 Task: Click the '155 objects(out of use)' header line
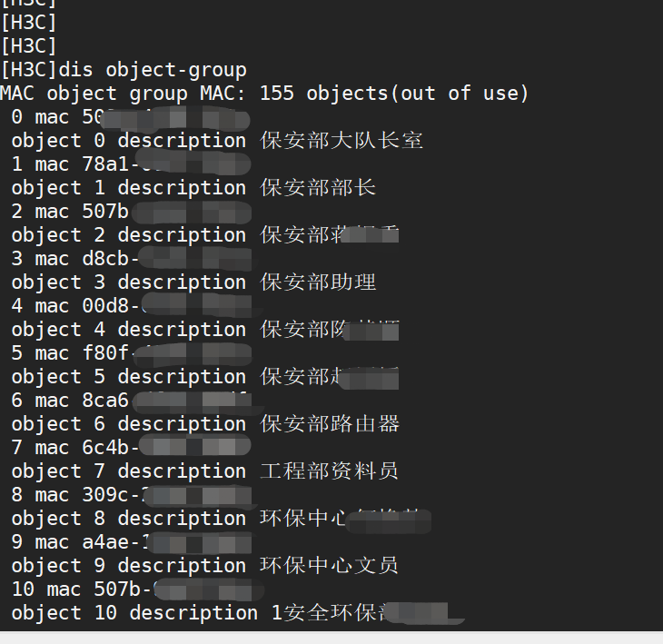point(263,94)
